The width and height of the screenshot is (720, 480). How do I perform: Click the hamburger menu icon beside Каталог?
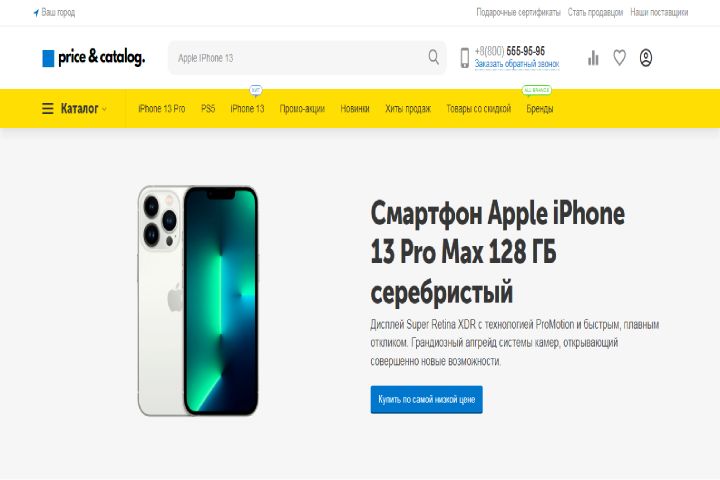(x=48, y=109)
